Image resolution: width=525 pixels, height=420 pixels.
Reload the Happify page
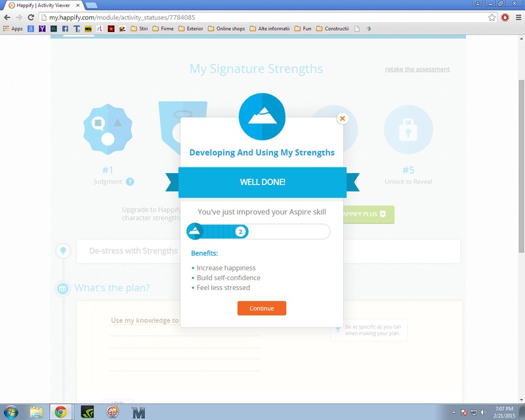click(31, 18)
